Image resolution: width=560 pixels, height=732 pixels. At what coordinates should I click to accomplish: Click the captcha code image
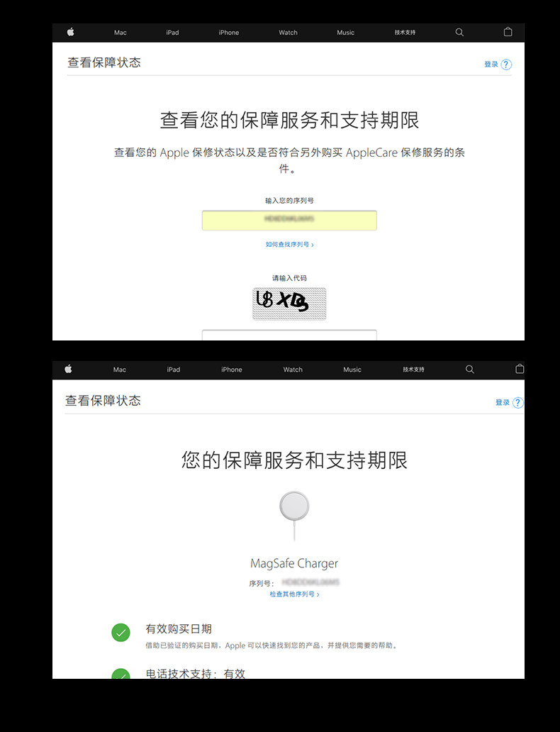coord(289,304)
